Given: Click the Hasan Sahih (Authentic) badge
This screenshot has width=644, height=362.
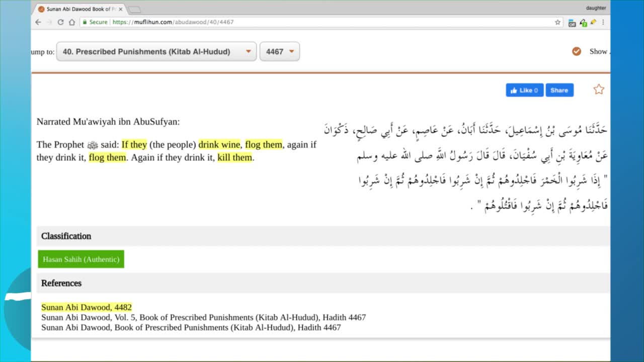Looking at the screenshot, I should coord(81,259).
